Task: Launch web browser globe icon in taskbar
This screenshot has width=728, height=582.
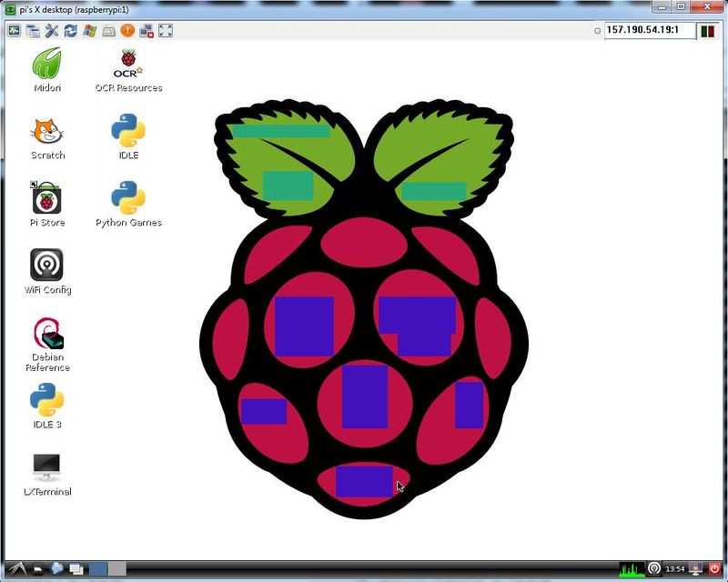Action: (56, 568)
